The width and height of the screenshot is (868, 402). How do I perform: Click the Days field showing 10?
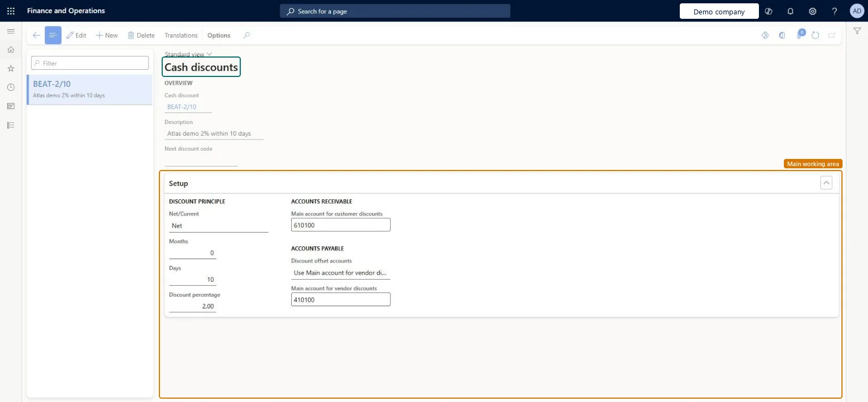click(193, 280)
